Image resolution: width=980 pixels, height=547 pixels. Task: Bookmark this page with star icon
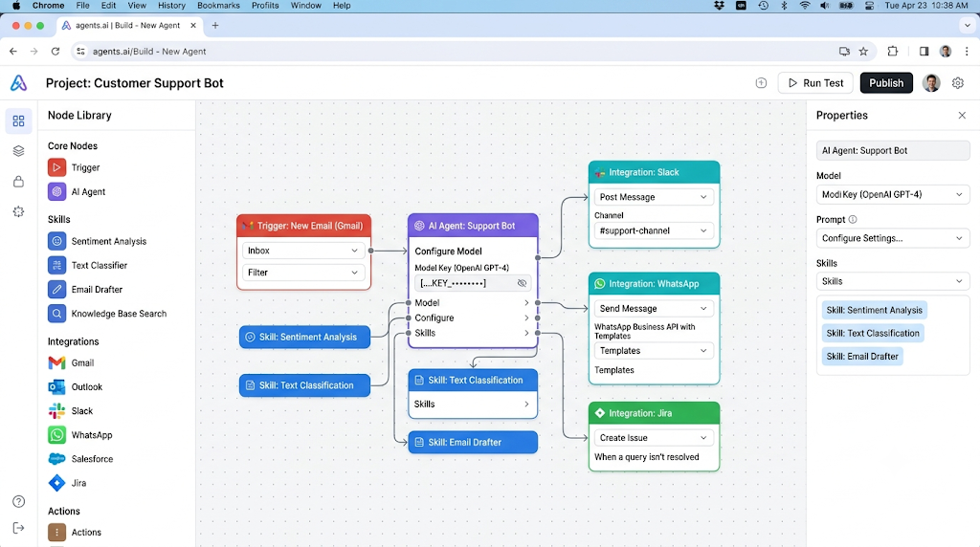pyautogui.click(x=864, y=52)
